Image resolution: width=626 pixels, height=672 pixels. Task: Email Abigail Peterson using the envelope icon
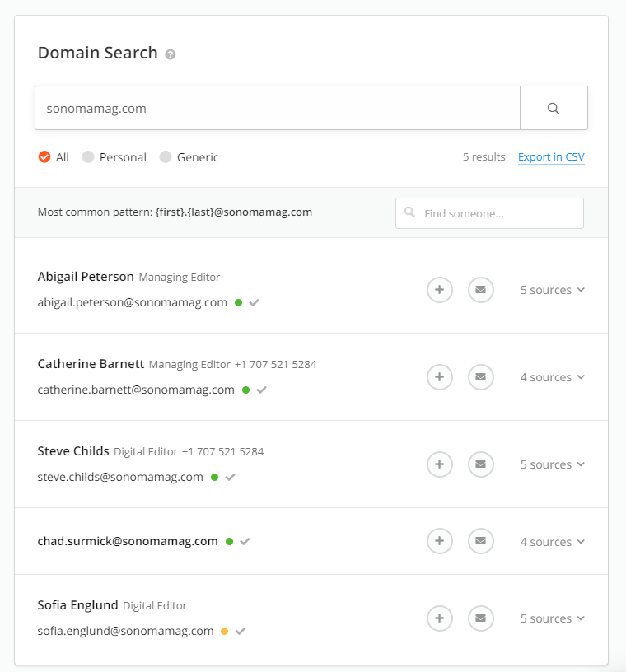[481, 290]
